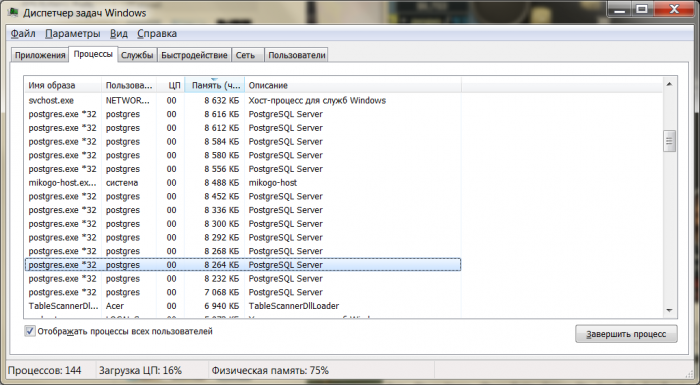
Task: Click the система user cell
Action: pyautogui.click(x=122, y=183)
